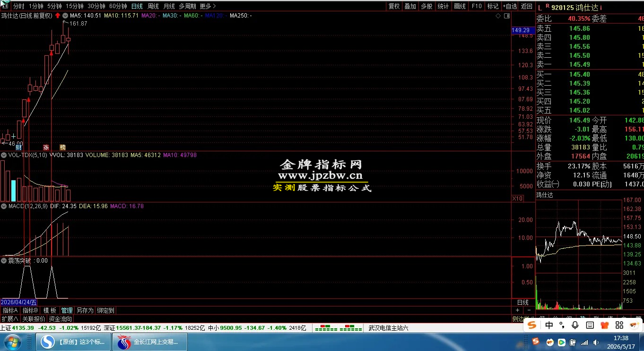
Task: Click the plus zoom button under 日线
Action: [x=518, y=310]
